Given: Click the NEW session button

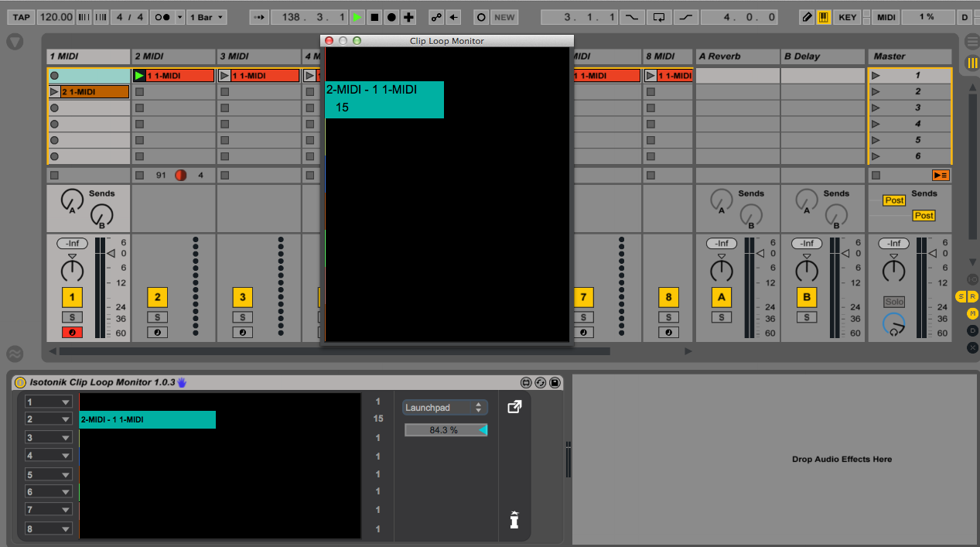Looking at the screenshot, I should [504, 17].
